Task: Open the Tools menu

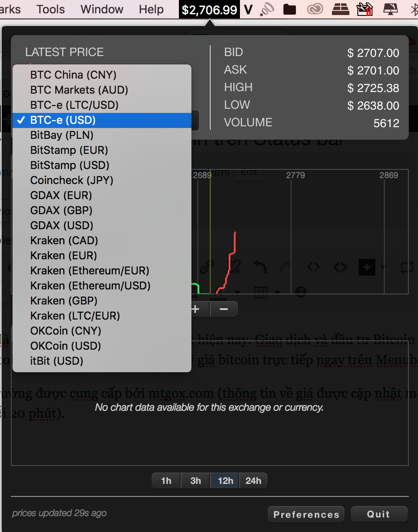Action: pyautogui.click(x=50, y=9)
